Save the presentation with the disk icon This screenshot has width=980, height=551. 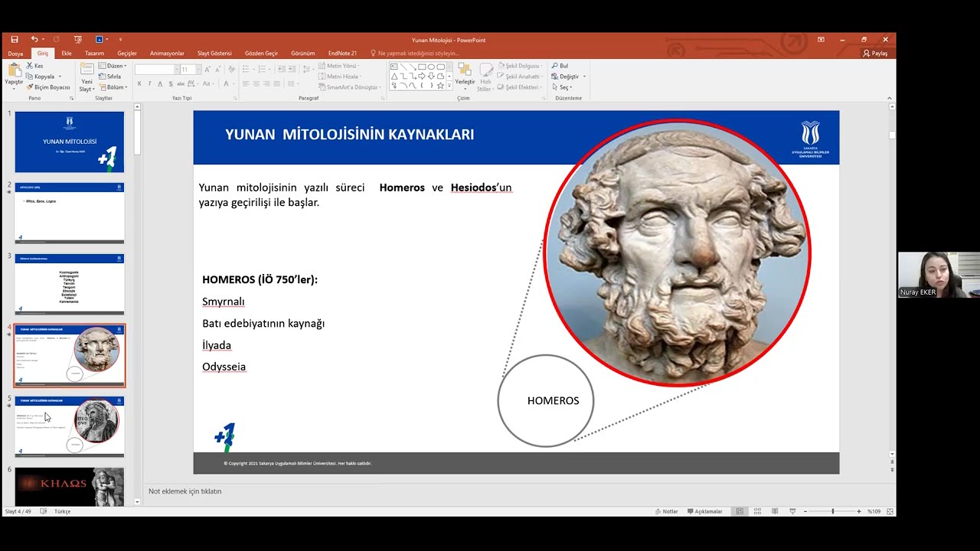click(x=15, y=40)
